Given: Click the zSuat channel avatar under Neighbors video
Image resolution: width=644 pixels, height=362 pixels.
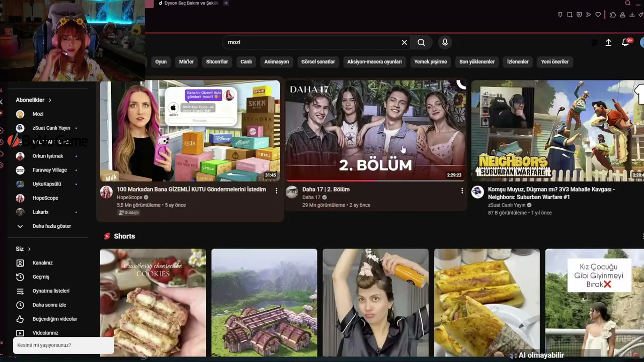Looking at the screenshot, I should coord(477,192).
